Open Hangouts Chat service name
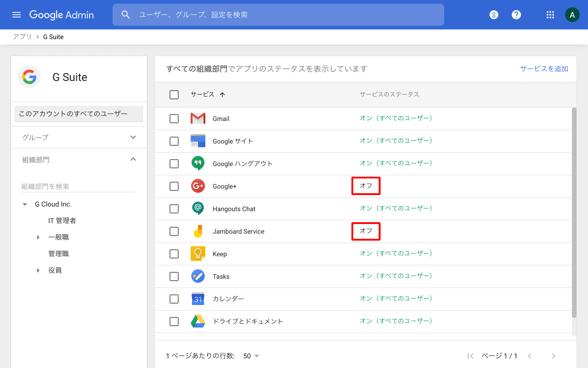 pos(234,209)
